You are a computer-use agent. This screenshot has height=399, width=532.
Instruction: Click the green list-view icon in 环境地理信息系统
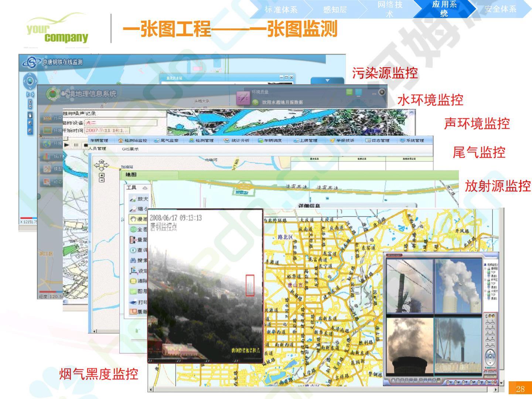pyautogui.click(x=349, y=92)
